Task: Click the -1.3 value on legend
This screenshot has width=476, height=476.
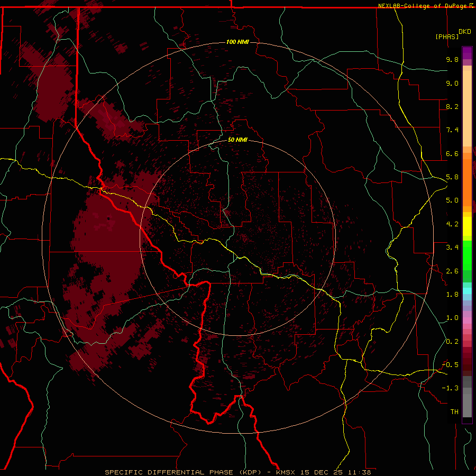Action: [x=450, y=388]
